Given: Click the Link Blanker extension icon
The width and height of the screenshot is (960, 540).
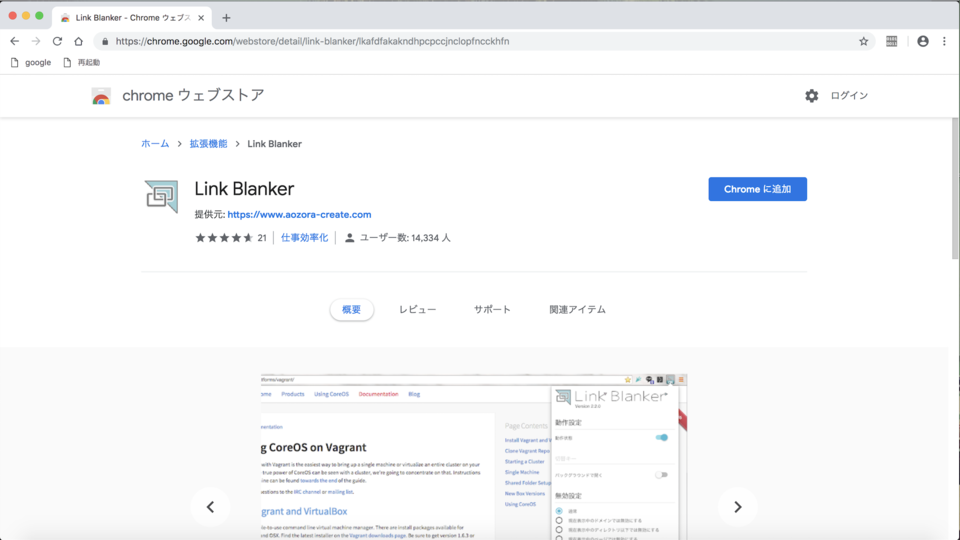Looking at the screenshot, I should coord(161,197).
